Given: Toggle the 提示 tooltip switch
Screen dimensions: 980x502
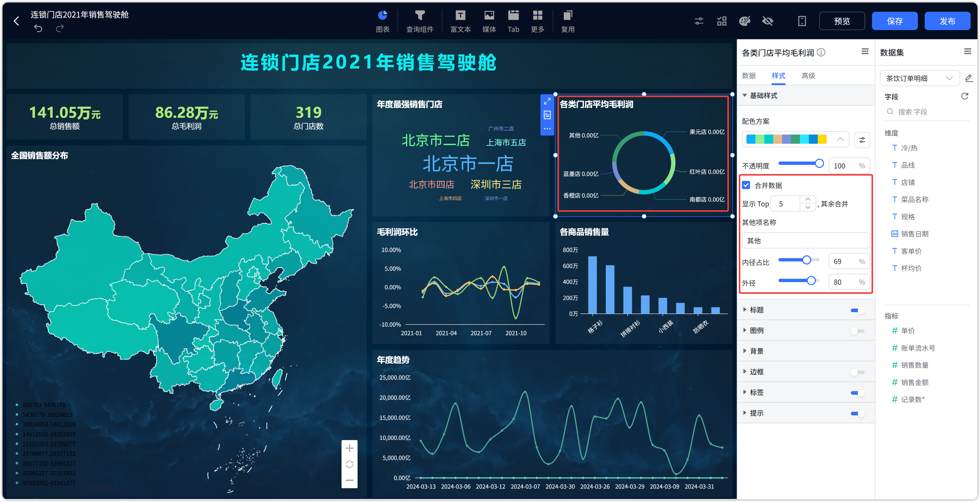Looking at the screenshot, I should 857,413.
